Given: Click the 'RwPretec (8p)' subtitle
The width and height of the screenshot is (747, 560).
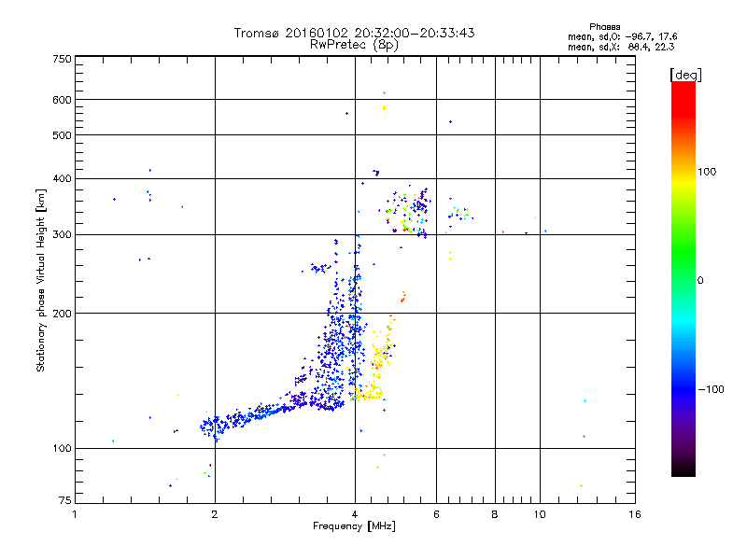Looking at the screenshot, I should (x=354, y=45).
